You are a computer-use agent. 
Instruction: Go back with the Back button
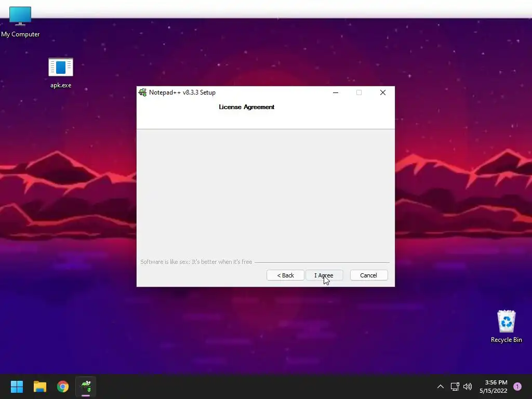(x=285, y=275)
